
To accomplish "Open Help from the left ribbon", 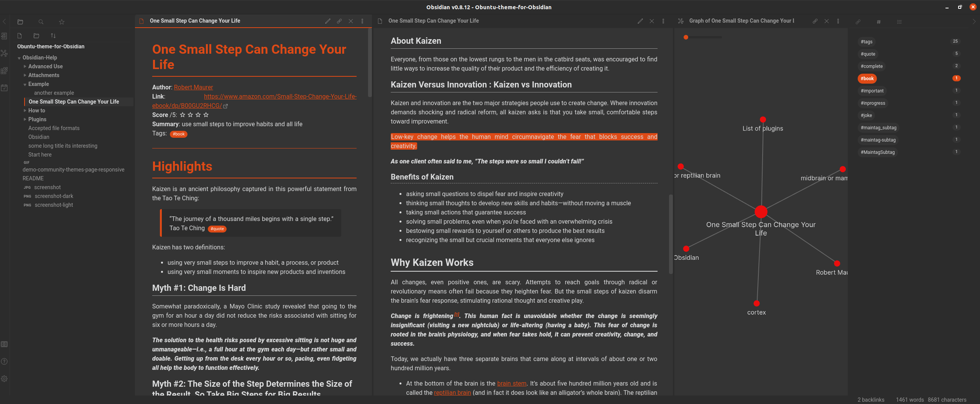I will pyautogui.click(x=4, y=361).
